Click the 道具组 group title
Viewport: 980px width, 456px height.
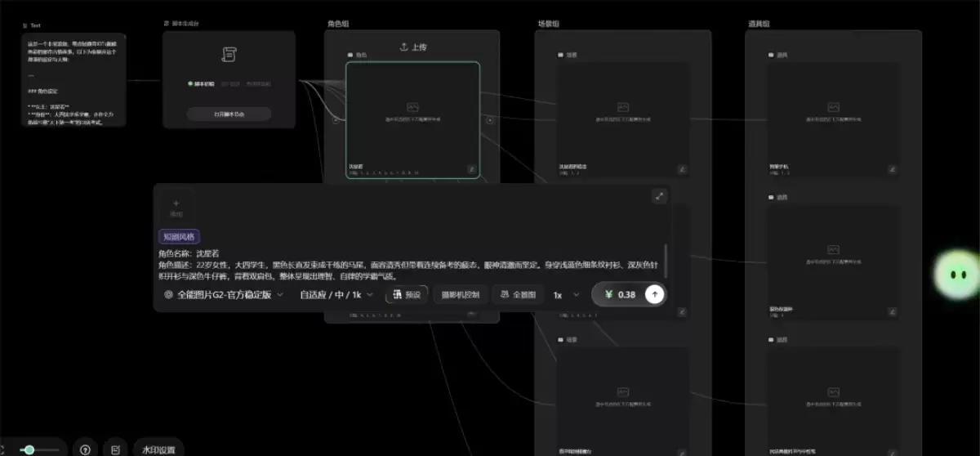point(759,24)
